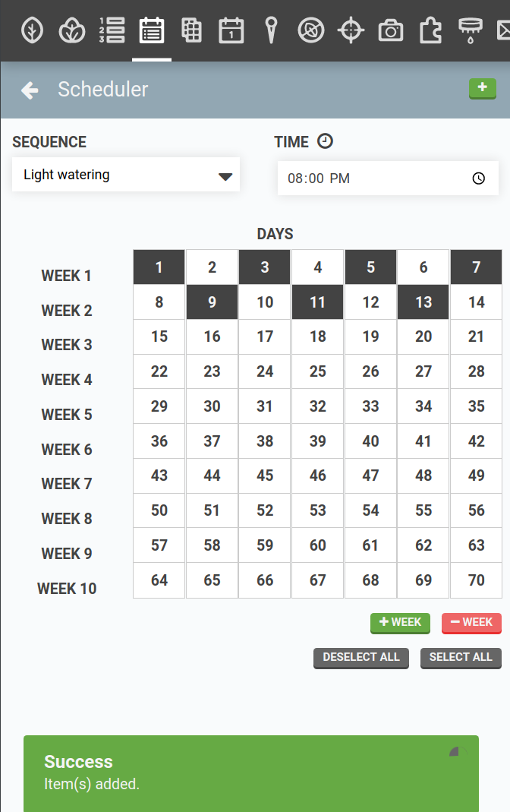The image size is (510, 812).
Task: Click the sprinkler watering icon
Action: tap(470, 30)
